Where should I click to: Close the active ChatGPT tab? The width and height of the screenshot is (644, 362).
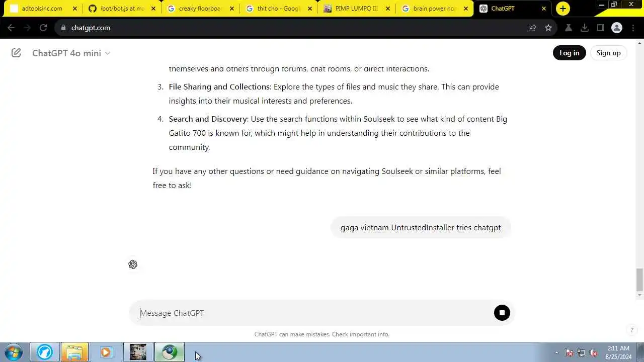point(543,9)
